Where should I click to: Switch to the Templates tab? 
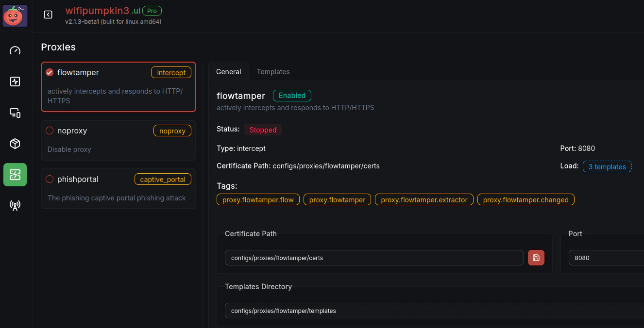point(273,71)
